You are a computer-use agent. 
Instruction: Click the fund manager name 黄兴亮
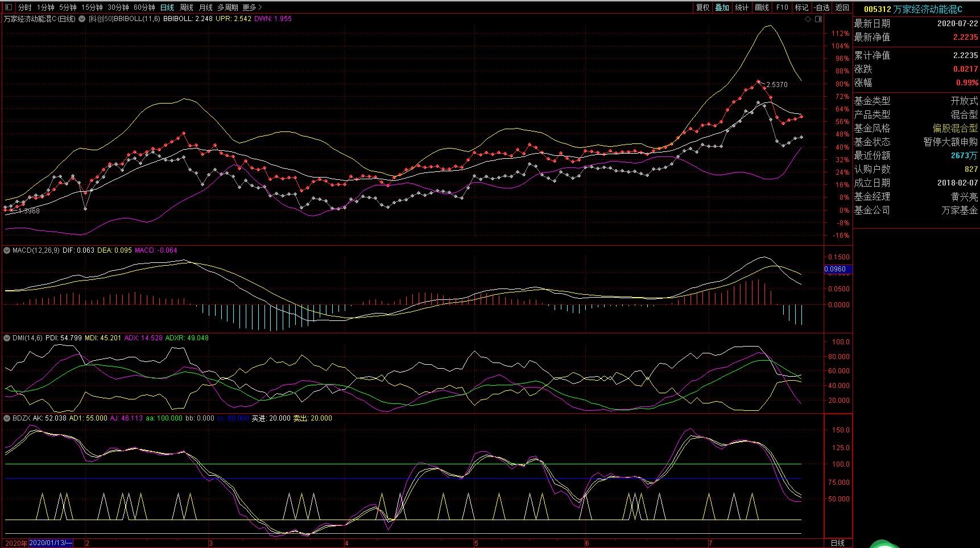click(965, 196)
